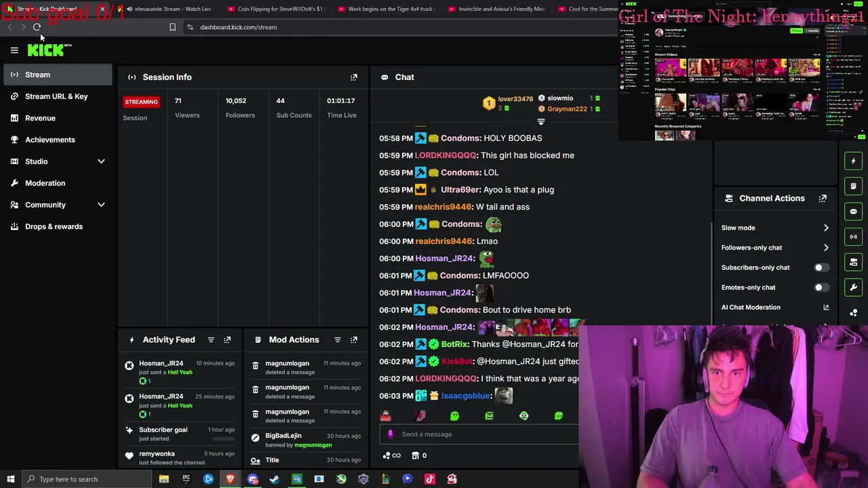The image size is (868, 488).
Task: Click the taskbar search box
Action: pos(86,479)
